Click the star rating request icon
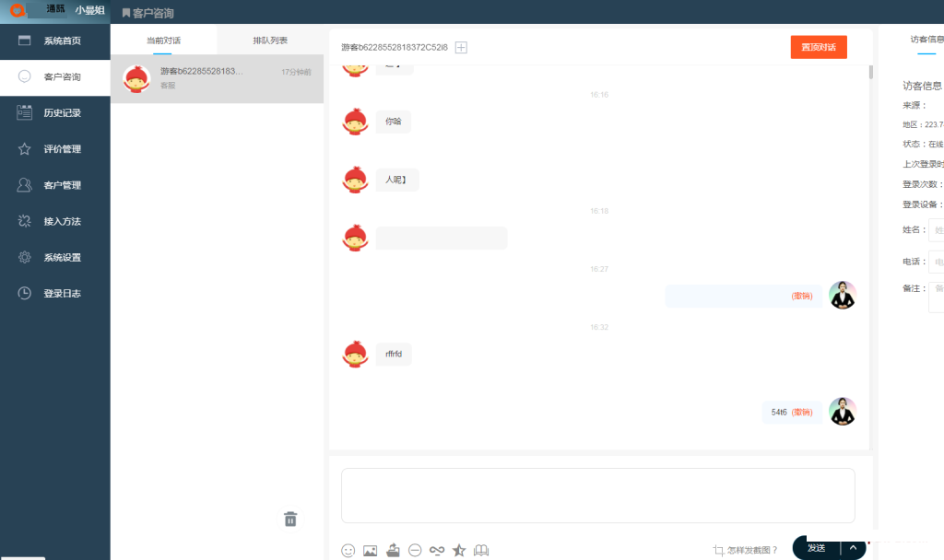 point(459,550)
